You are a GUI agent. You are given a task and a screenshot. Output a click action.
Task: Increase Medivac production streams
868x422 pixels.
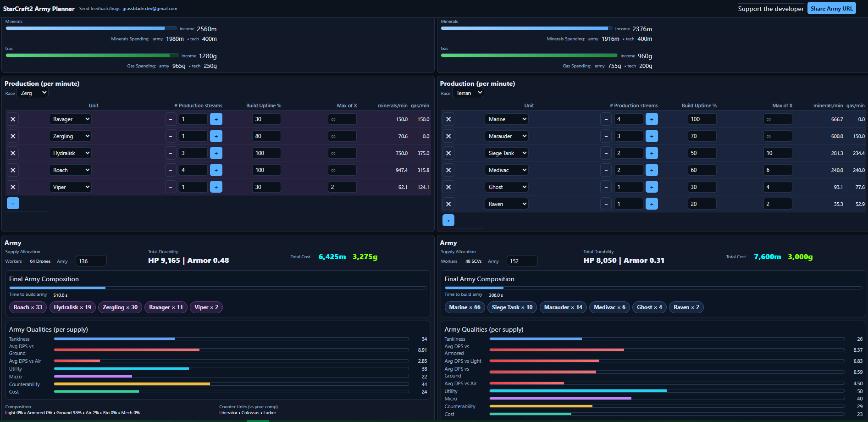[652, 170]
